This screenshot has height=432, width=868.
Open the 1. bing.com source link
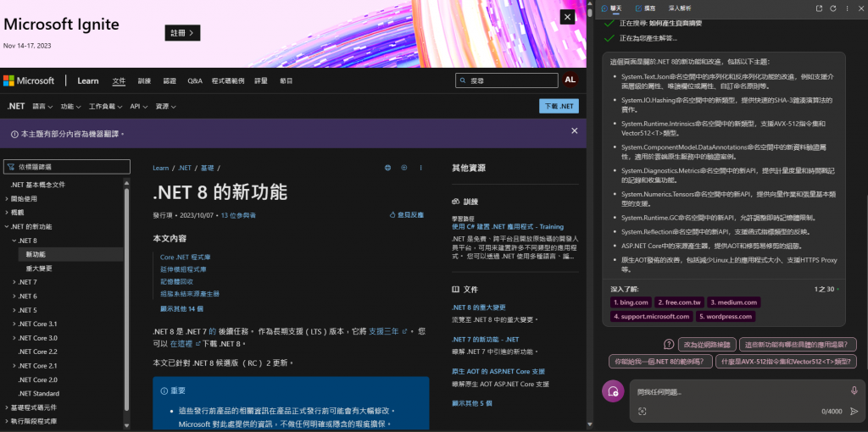(631, 302)
